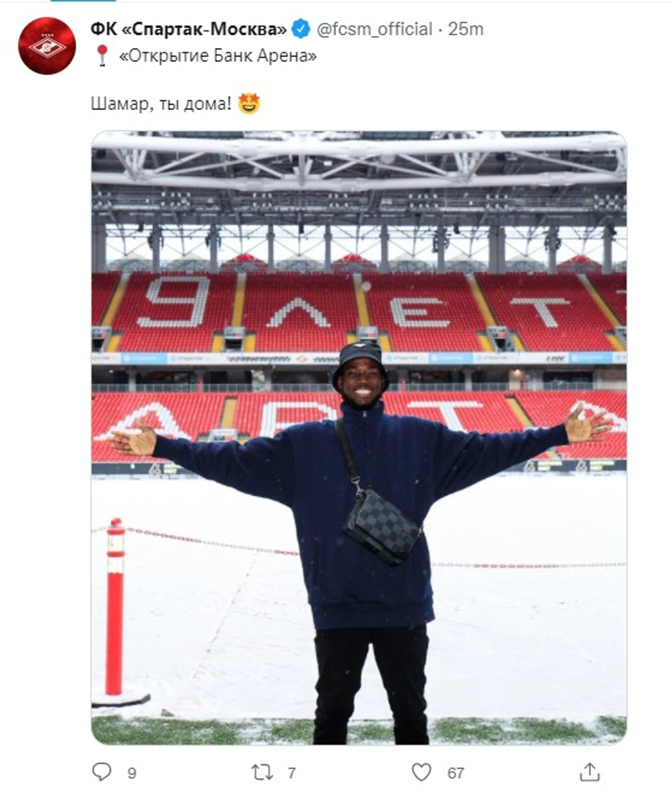Open the Spartak Moscow profile avatar

tap(47, 46)
